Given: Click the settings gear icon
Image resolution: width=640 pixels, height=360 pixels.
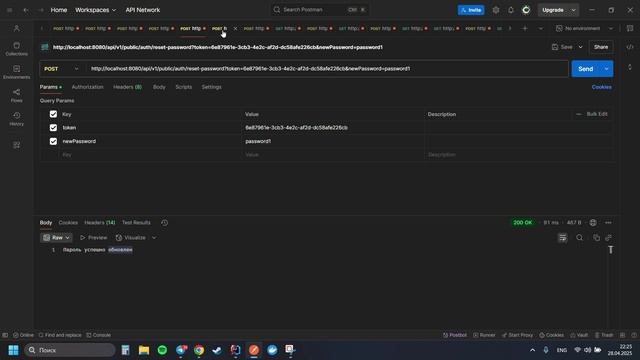Looking at the screenshot, I should 496,10.
